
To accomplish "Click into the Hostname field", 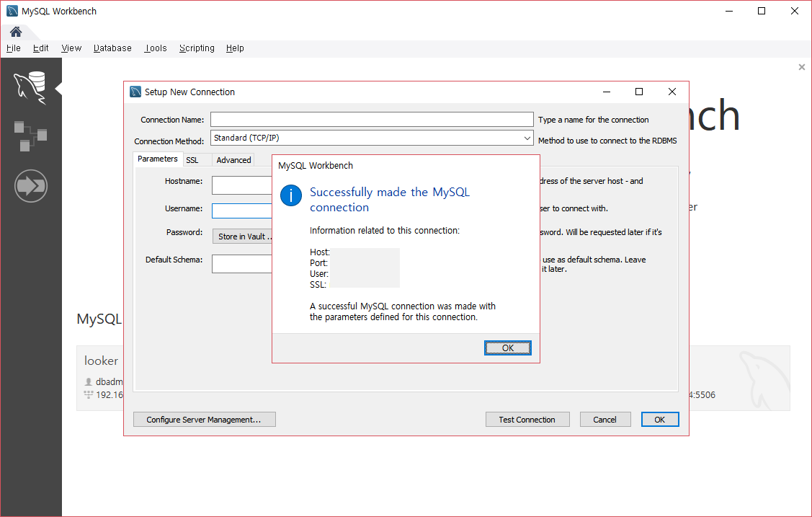I will pos(242,185).
